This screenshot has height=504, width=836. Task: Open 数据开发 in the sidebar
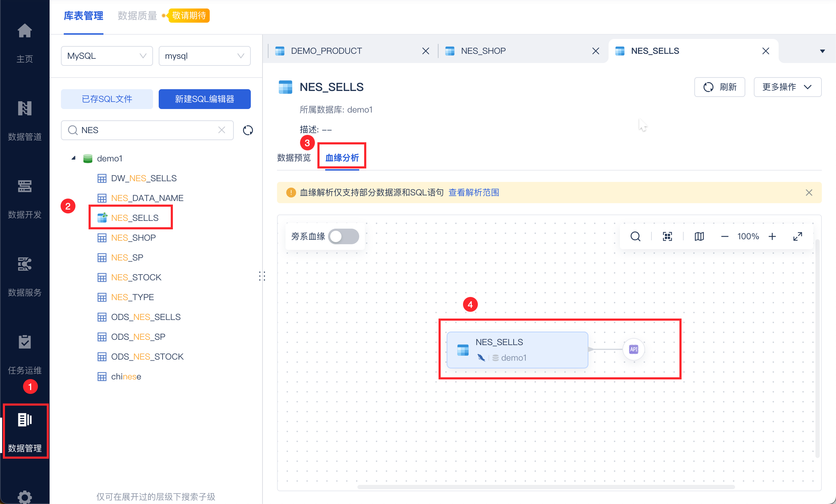tap(24, 186)
